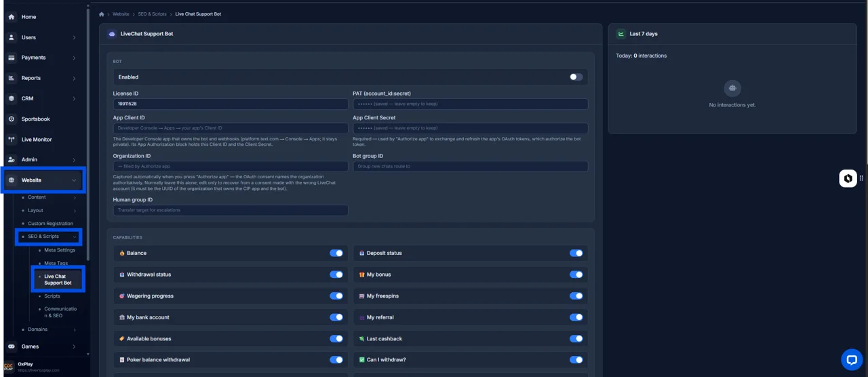Click the License ID input field
Screen dimensions: 868x377
(x=231, y=104)
